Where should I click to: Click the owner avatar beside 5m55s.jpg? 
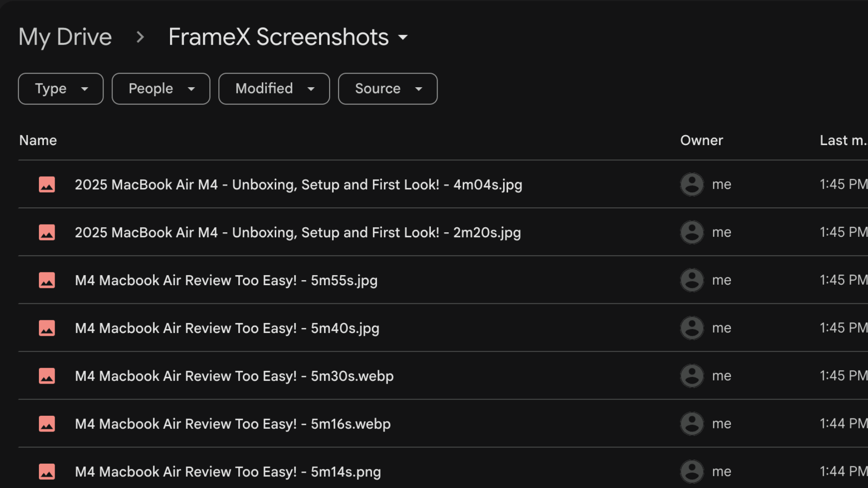691,280
